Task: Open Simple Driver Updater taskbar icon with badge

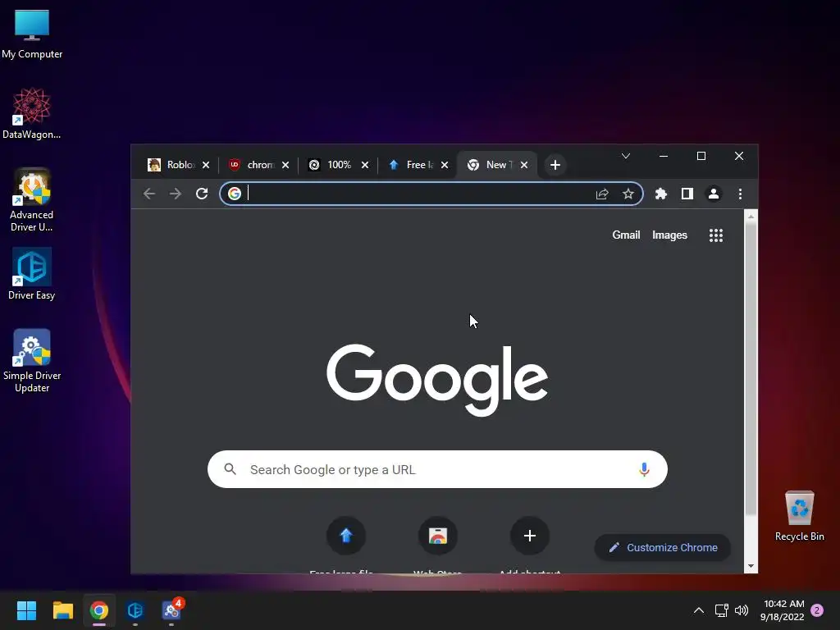Action: (x=172, y=610)
